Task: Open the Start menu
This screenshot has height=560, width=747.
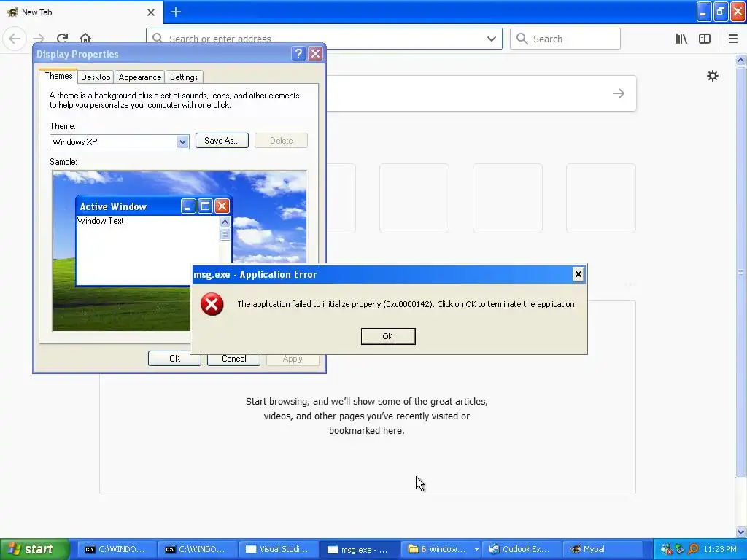Action: click(x=35, y=549)
